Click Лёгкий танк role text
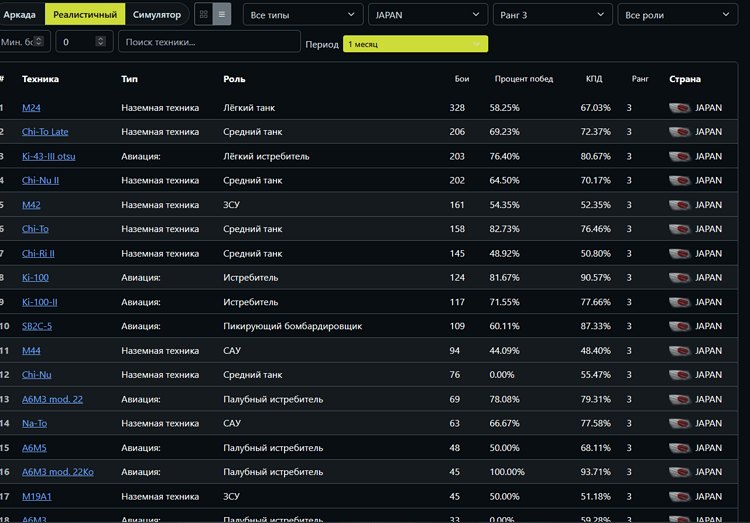The height and width of the screenshot is (523, 750). (249, 108)
